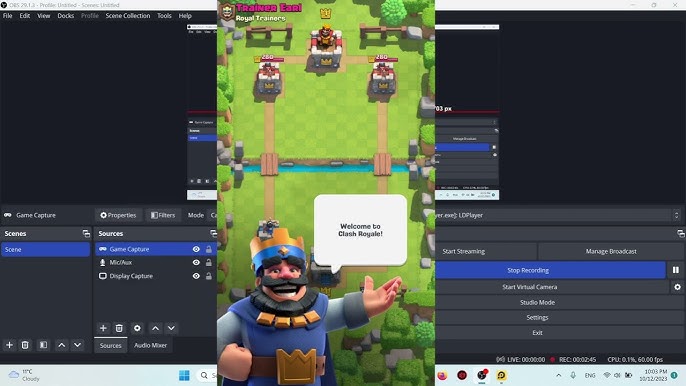Open Firefox from the taskbar
Screen dimensions: 686x386
pyautogui.click(x=442, y=375)
